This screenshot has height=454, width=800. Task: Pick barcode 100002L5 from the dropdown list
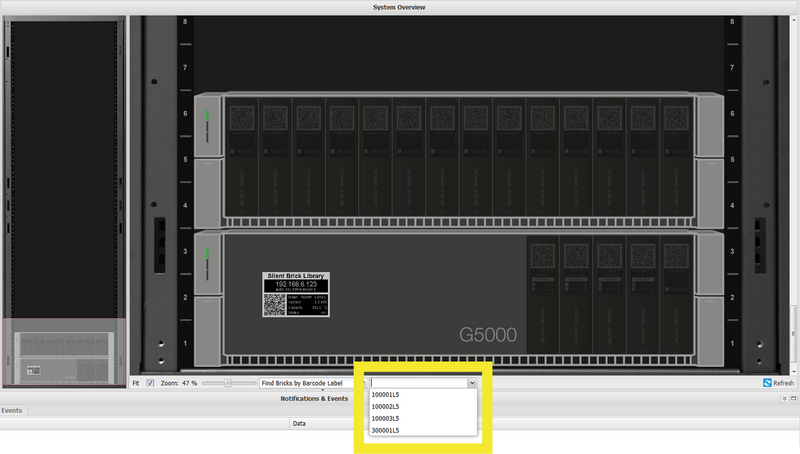(x=385, y=407)
